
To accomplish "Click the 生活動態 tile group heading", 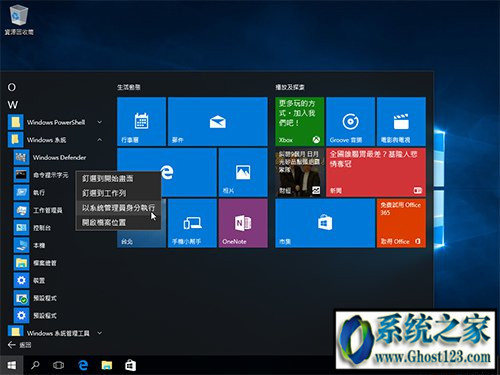I will (x=129, y=87).
